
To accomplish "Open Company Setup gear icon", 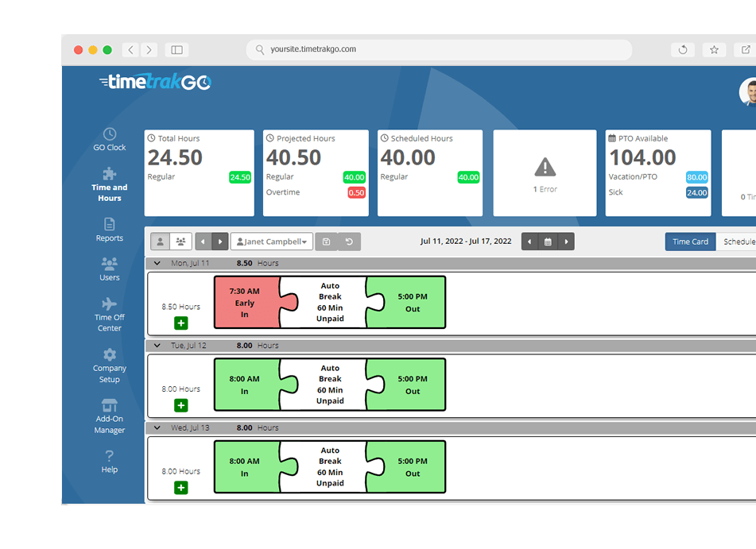I will pyautogui.click(x=110, y=355).
